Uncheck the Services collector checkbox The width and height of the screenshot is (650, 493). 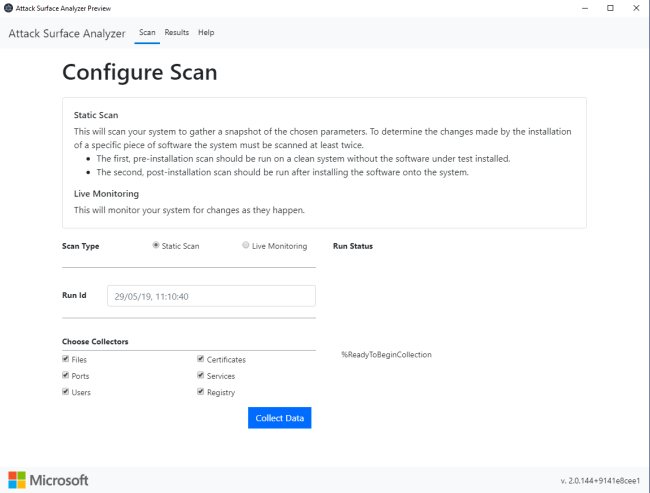pyautogui.click(x=200, y=375)
